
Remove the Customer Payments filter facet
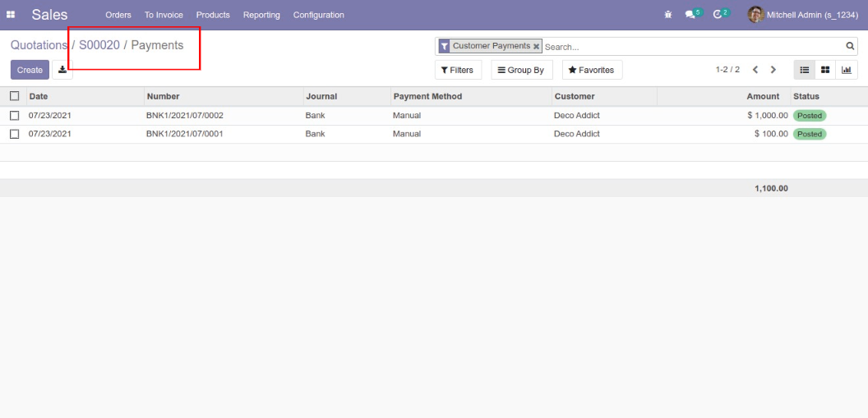pyautogui.click(x=536, y=47)
